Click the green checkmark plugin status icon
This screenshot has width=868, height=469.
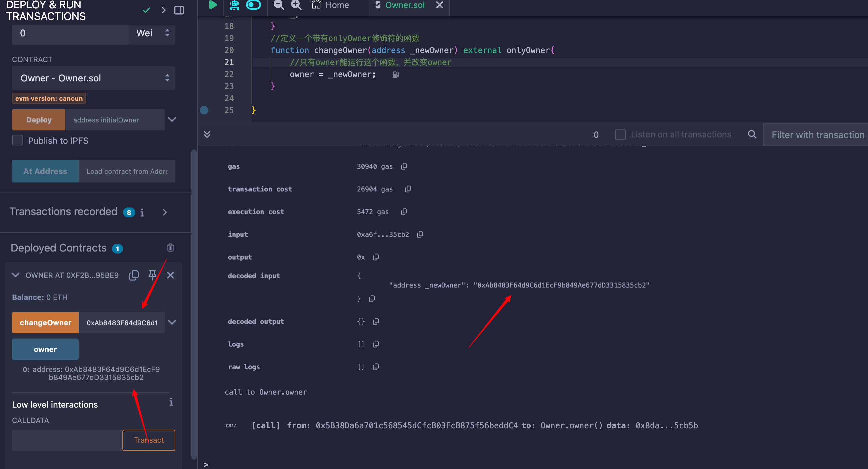click(x=146, y=10)
